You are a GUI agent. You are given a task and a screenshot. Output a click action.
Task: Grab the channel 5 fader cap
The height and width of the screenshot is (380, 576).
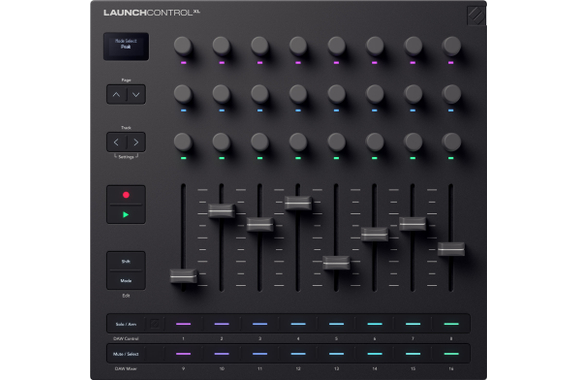(x=336, y=263)
